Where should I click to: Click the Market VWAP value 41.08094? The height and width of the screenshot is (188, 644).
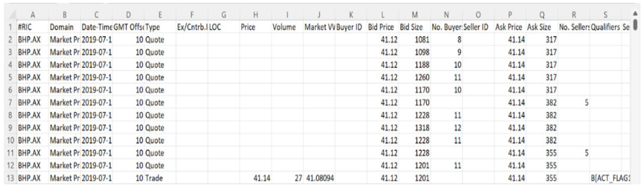319,178
